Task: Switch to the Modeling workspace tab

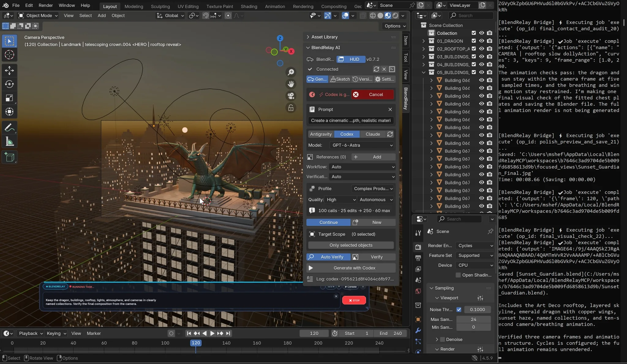Action: (134, 6)
